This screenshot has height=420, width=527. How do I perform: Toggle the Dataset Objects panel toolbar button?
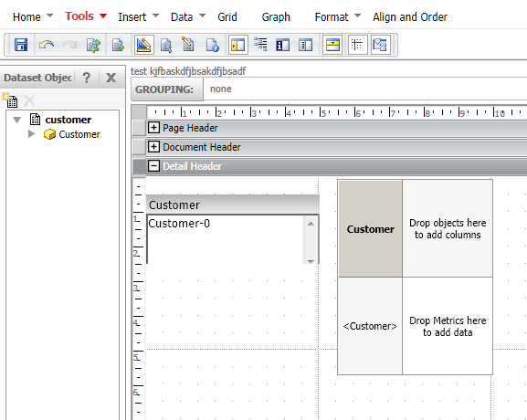(238, 45)
